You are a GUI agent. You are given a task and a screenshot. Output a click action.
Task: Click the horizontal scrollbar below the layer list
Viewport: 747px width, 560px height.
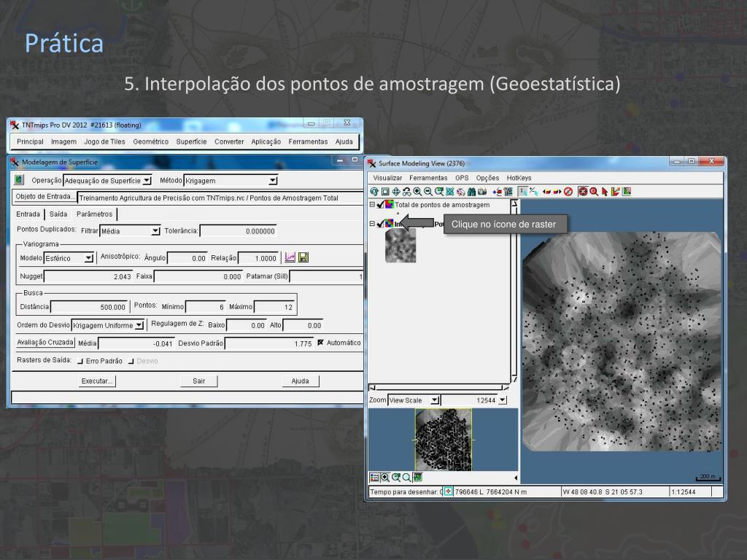438,388
